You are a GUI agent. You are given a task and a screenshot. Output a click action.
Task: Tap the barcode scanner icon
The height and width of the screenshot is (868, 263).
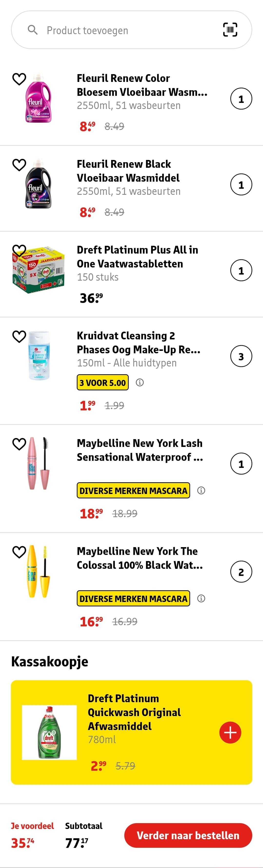[230, 30]
